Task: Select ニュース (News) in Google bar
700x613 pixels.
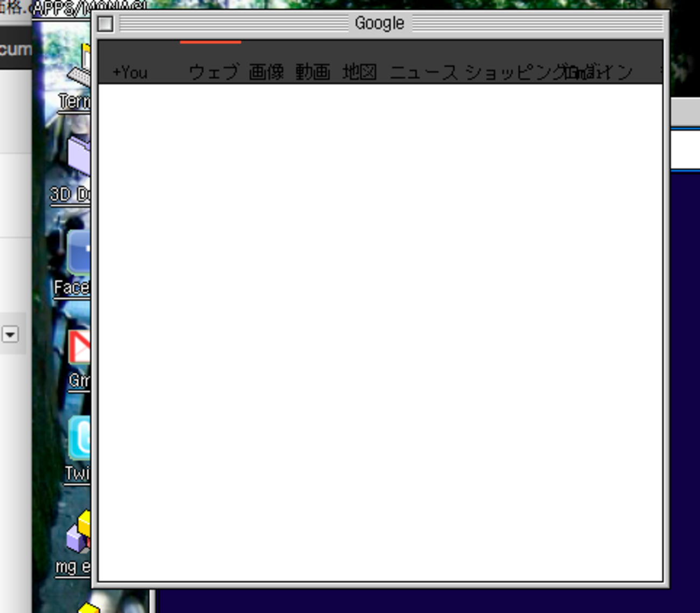Action: point(424,72)
